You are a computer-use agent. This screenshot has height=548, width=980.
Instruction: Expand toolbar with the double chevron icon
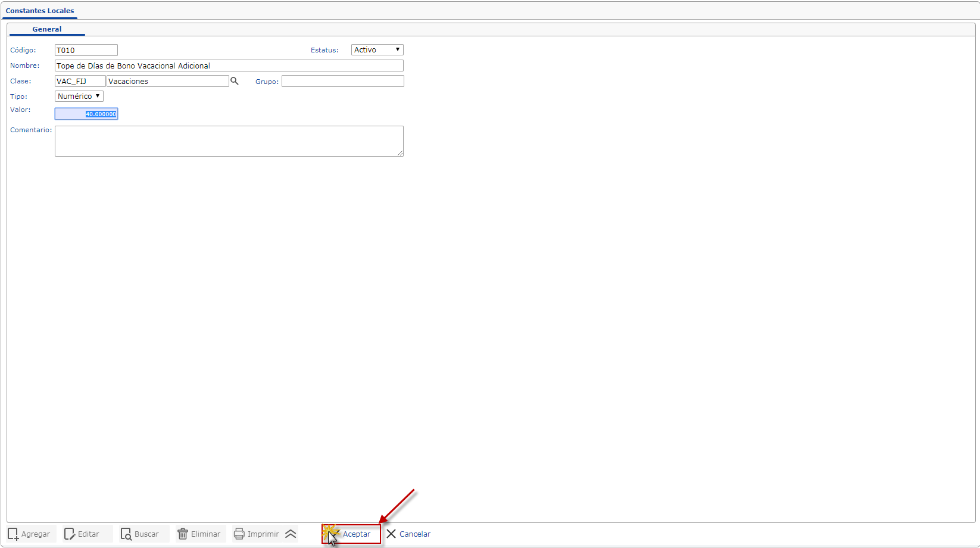[291, 534]
